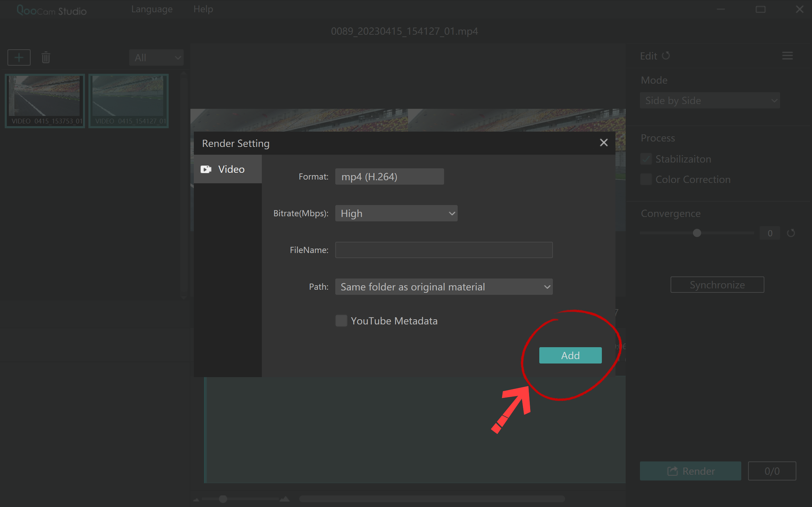This screenshot has width=812, height=507.
Task: Click the Edit reset icon
Action: click(666, 55)
